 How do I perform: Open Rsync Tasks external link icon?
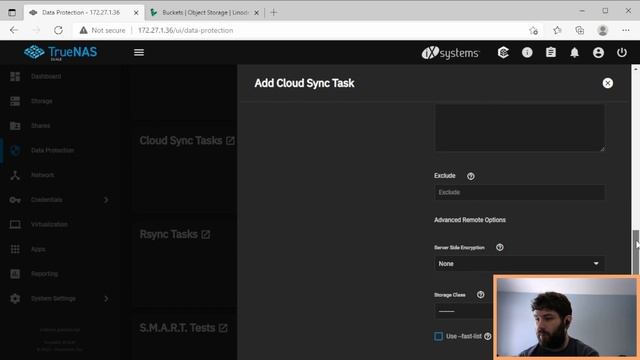(205, 235)
